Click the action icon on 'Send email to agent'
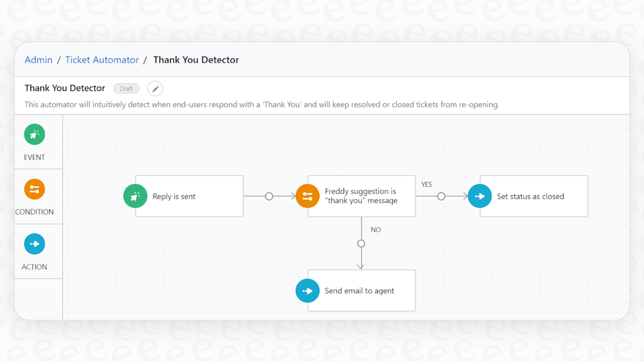This screenshot has height=362, width=644. [x=307, y=291]
